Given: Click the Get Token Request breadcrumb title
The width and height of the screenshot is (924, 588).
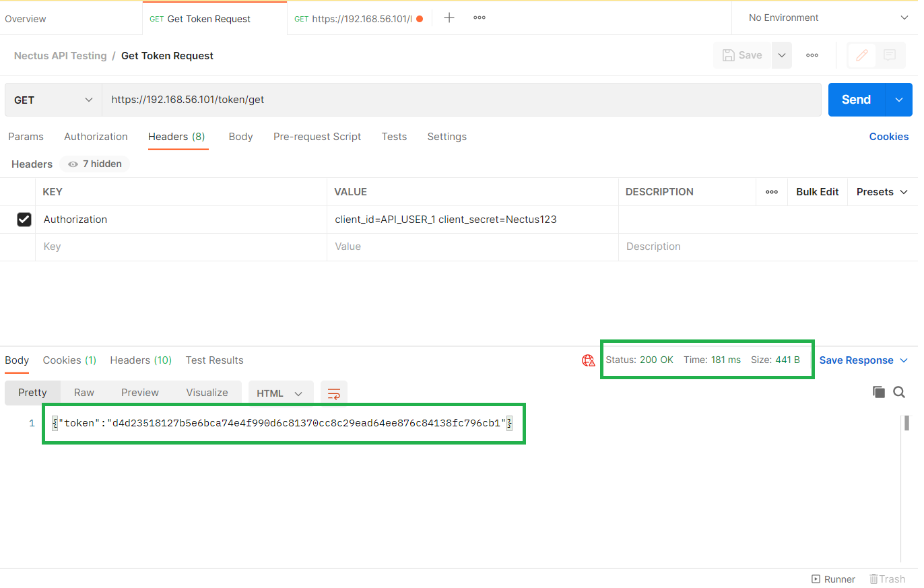Looking at the screenshot, I should click(x=167, y=56).
